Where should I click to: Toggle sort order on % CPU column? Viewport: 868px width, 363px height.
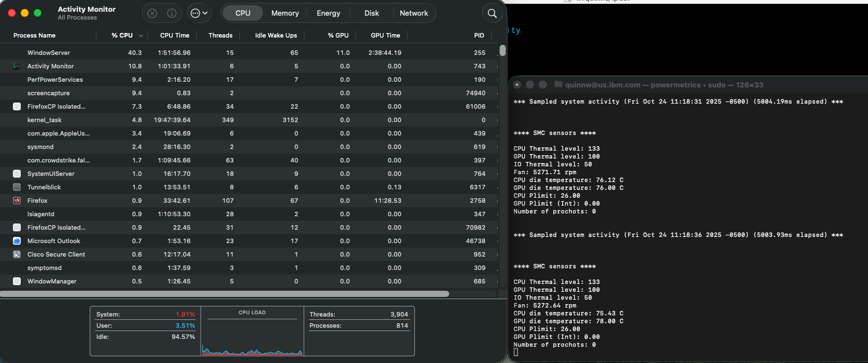[122, 35]
